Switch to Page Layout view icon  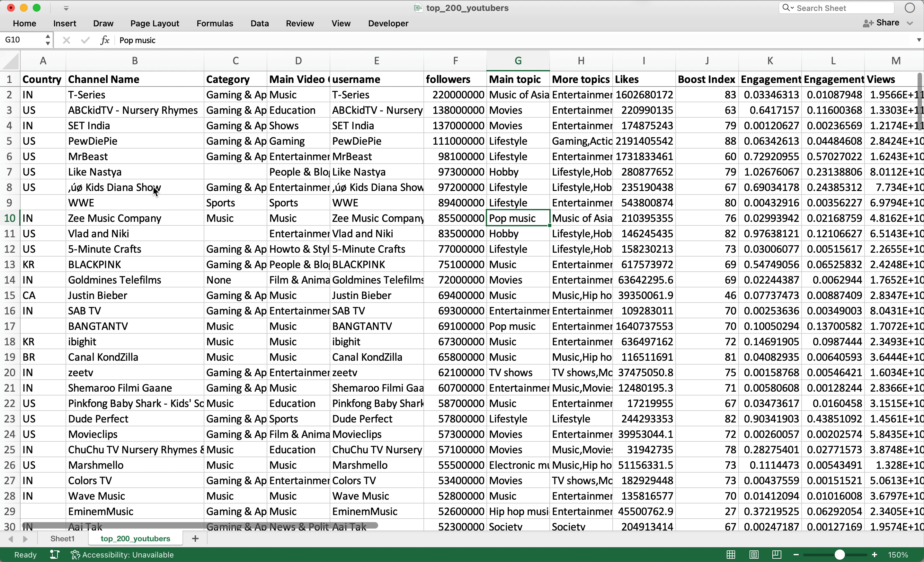point(754,555)
